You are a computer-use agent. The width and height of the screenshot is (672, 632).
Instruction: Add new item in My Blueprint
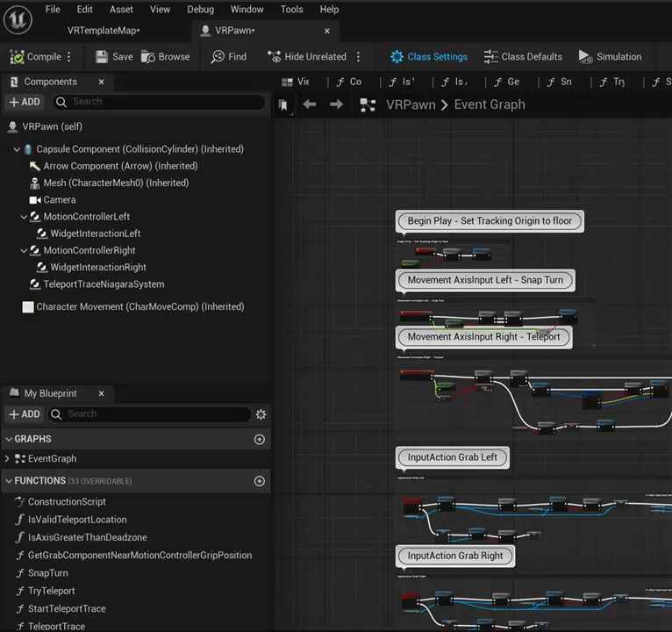(25, 414)
